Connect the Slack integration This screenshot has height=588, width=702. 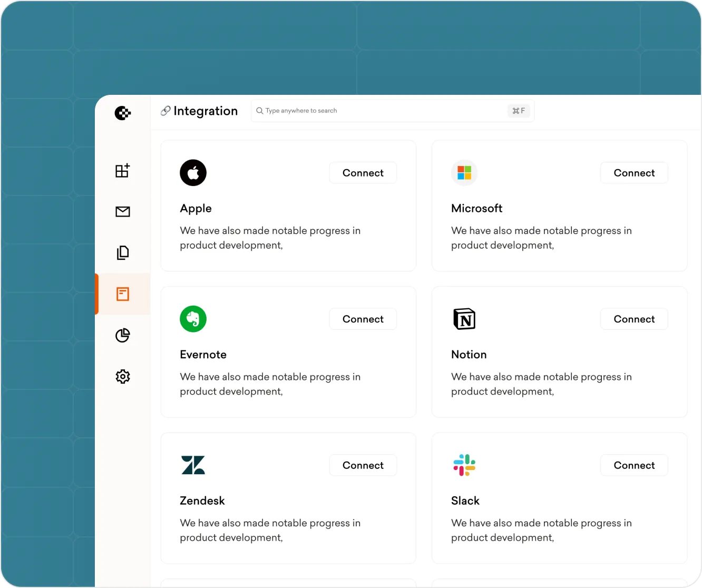[634, 465]
